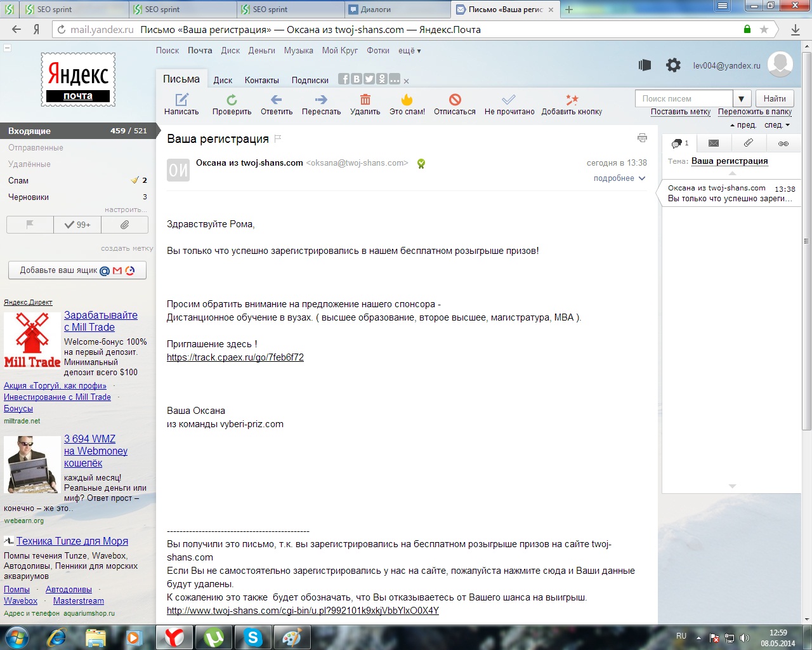Open twoj-shans.com unsubscribe URL
Image resolution: width=812 pixels, height=650 pixels.
tap(303, 611)
